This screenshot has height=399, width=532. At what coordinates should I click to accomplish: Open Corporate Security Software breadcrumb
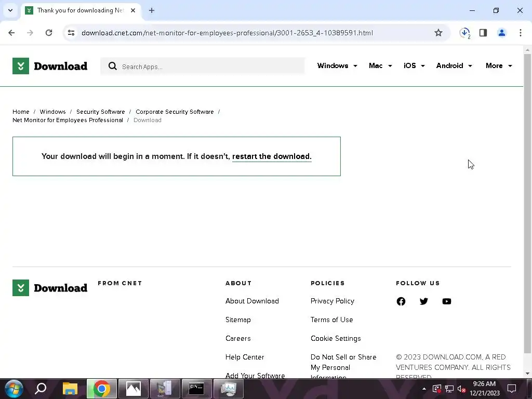click(x=175, y=112)
